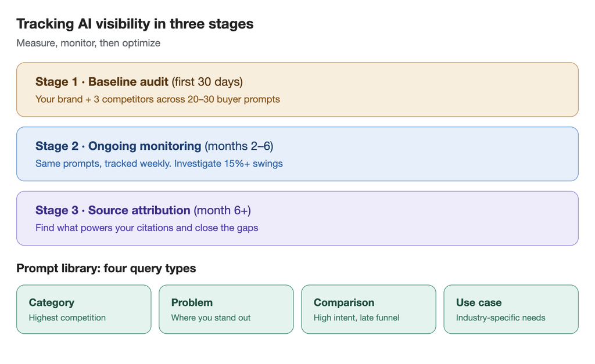
Task: Click the 'Highest competition' label
Action: tap(67, 318)
